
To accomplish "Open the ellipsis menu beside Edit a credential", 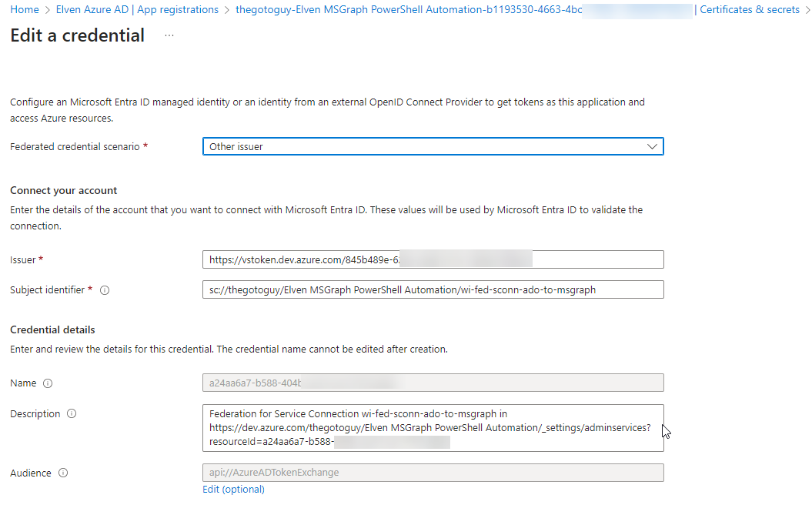I will (x=169, y=35).
